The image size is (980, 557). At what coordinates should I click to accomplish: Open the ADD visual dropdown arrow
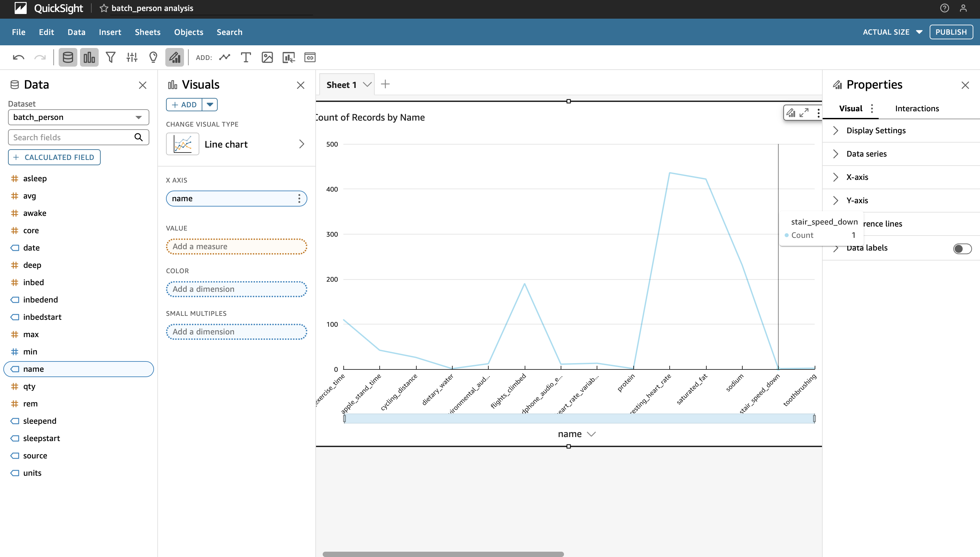click(x=210, y=105)
